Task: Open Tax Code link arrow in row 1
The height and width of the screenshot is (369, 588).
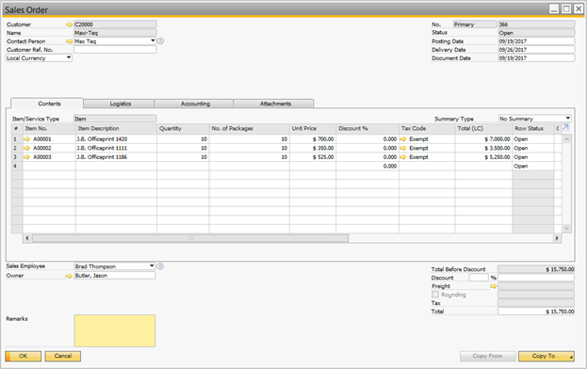Action: coord(403,139)
